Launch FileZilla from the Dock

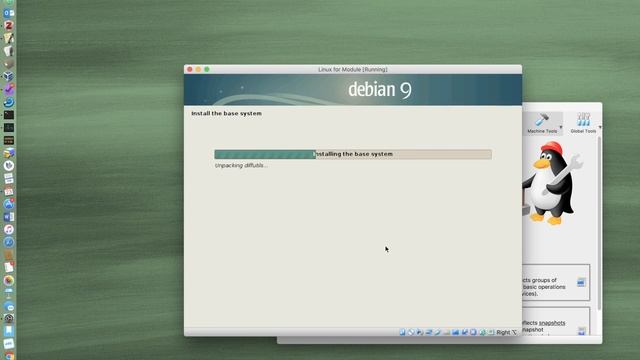click(x=8, y=25)
